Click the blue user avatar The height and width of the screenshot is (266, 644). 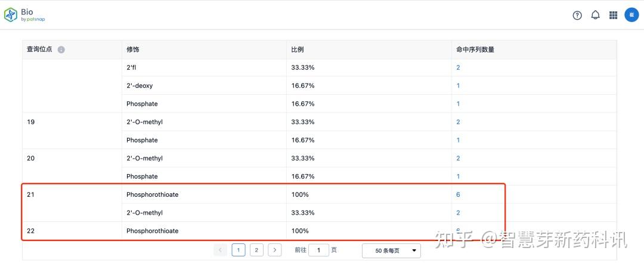[x=631, y=15]
